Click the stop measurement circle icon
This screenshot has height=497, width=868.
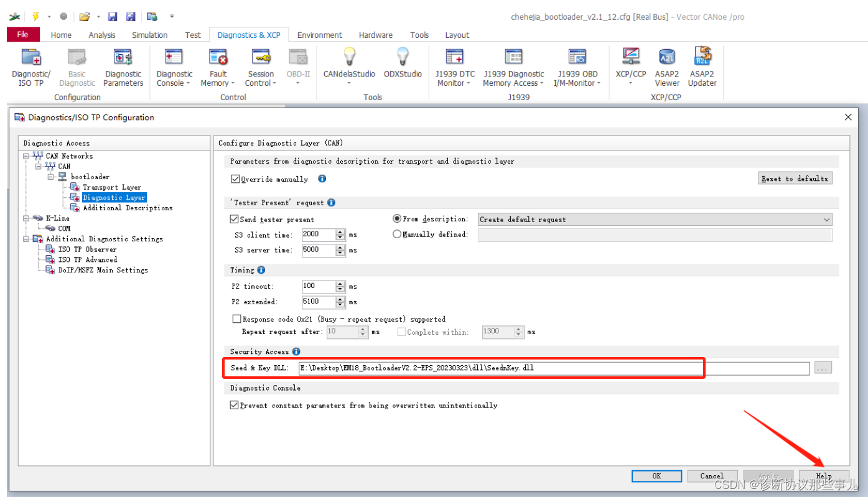[63, 16]
